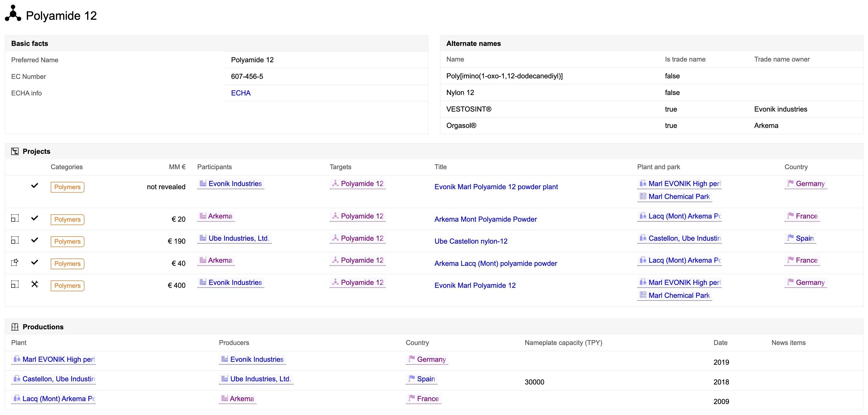Open the Polymers category tag on the Ube row
The image size is (868, 415).
pyautogui.click(x=67, y=241)
